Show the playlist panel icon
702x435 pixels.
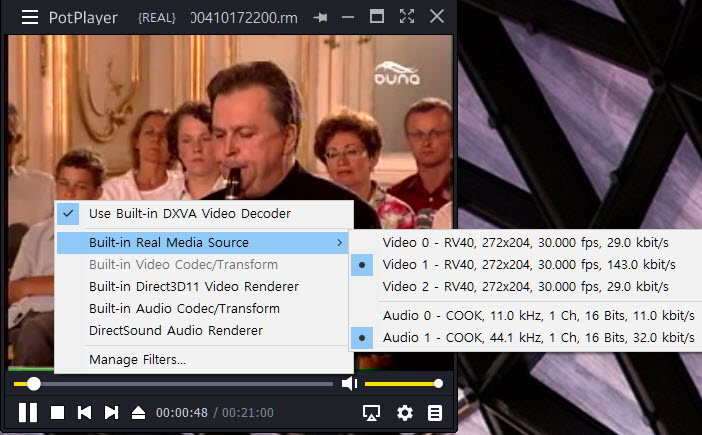[434, 413]
